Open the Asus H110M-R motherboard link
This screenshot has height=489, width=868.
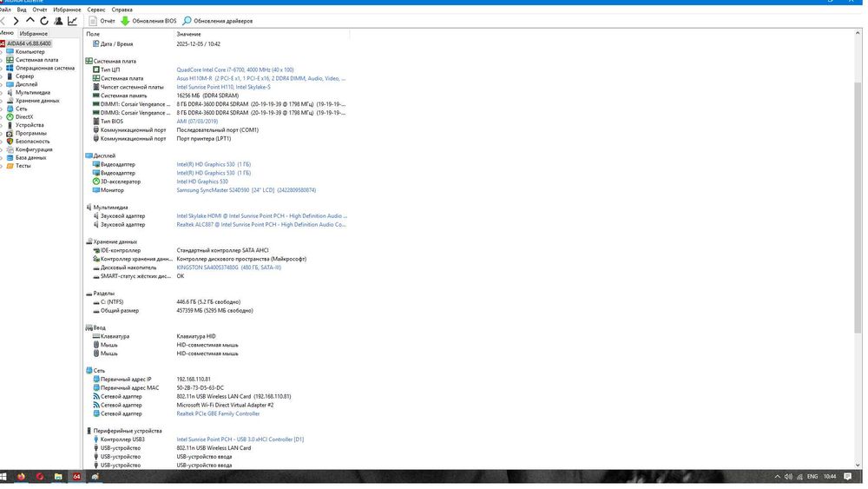[x=260, y=79]
